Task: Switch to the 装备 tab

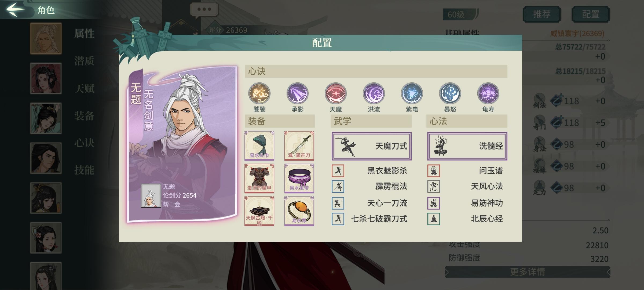Action: (84, 116)
